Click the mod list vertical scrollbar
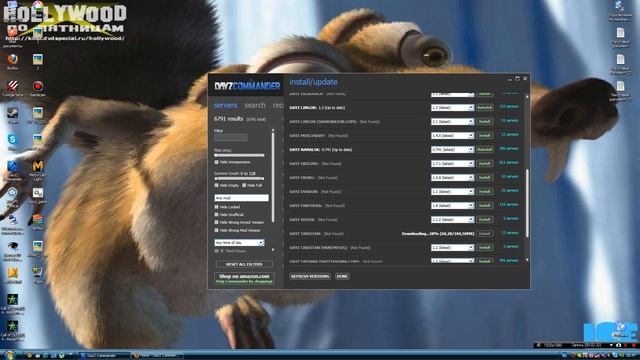 click(527, 203)
